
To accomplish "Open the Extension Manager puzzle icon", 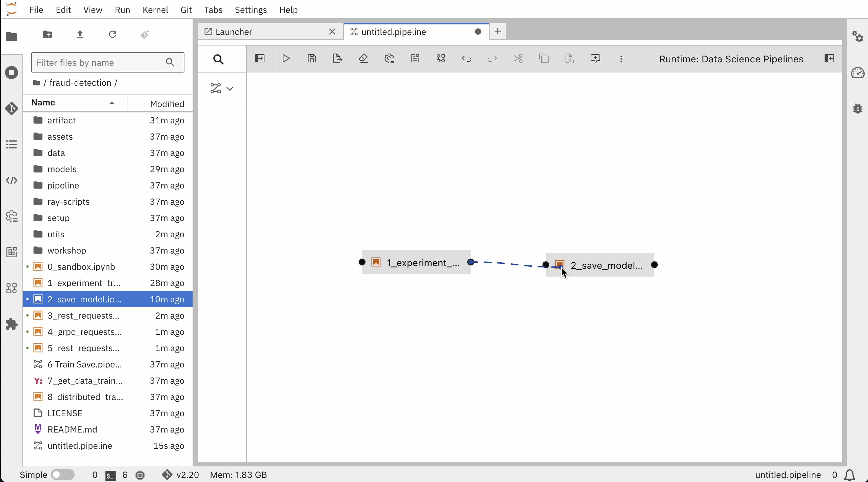I will click(12, 324).
